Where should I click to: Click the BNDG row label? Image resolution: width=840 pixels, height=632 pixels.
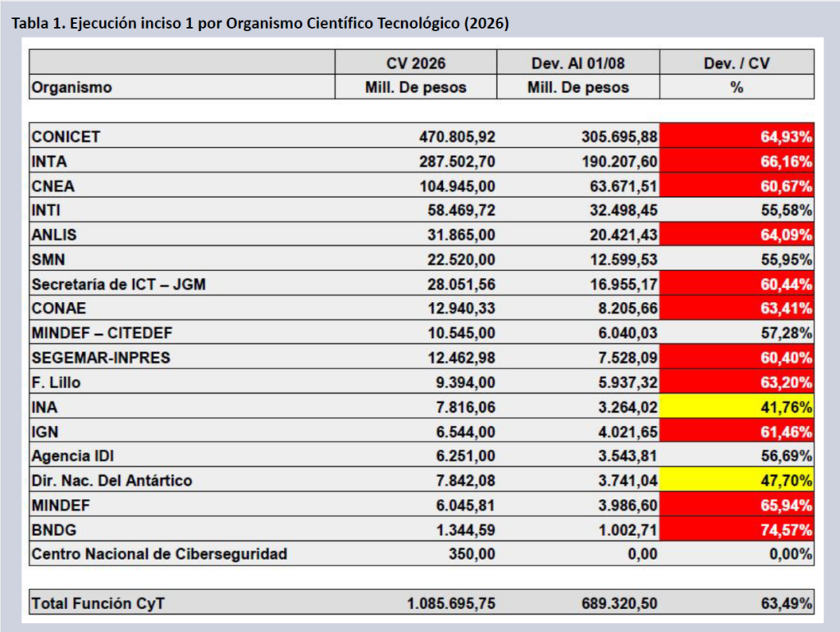coord(54,529)
